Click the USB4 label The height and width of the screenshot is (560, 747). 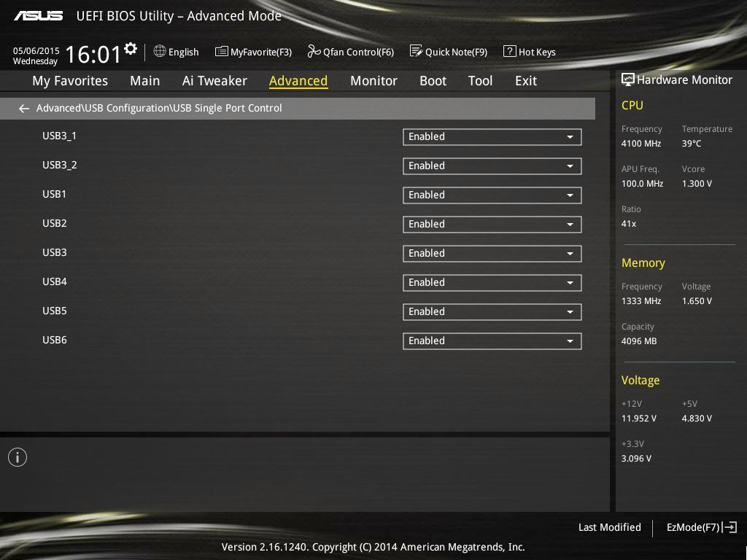(x=54, y=281)
